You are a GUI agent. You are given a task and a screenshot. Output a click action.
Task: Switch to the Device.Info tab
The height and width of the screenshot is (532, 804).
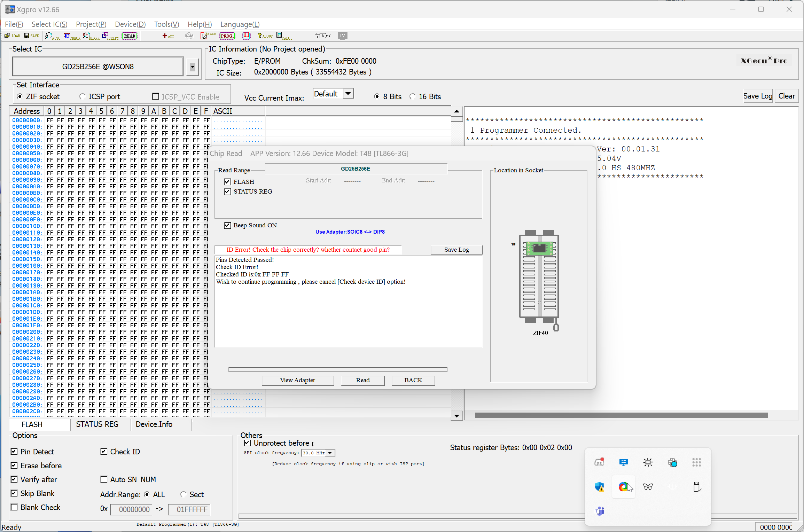pos(154,424)
